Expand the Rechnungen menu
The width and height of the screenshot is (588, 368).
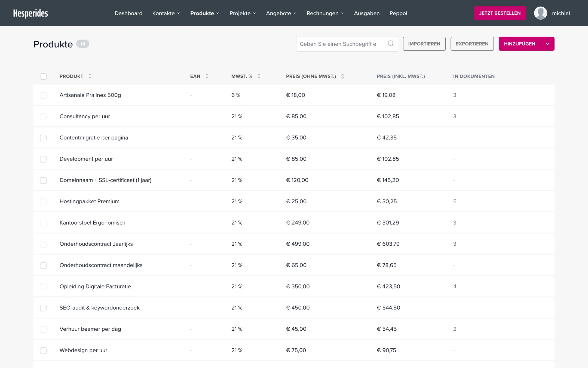(325, 13)
